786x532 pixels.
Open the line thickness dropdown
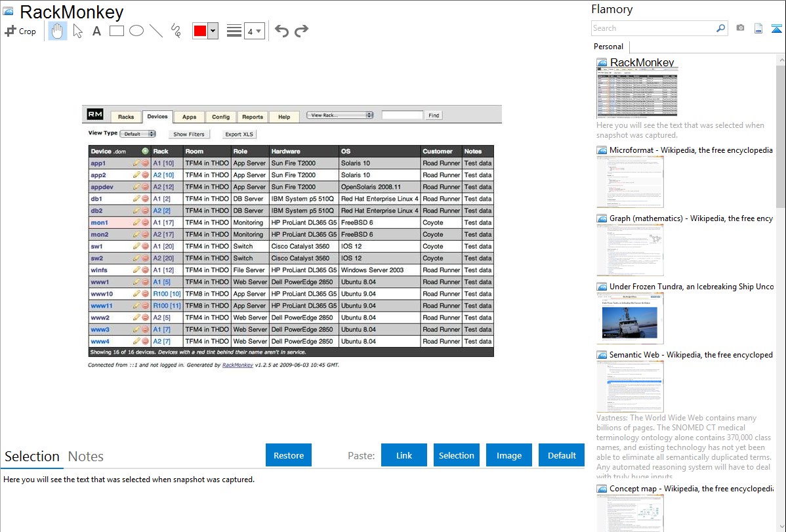[254, 31]
